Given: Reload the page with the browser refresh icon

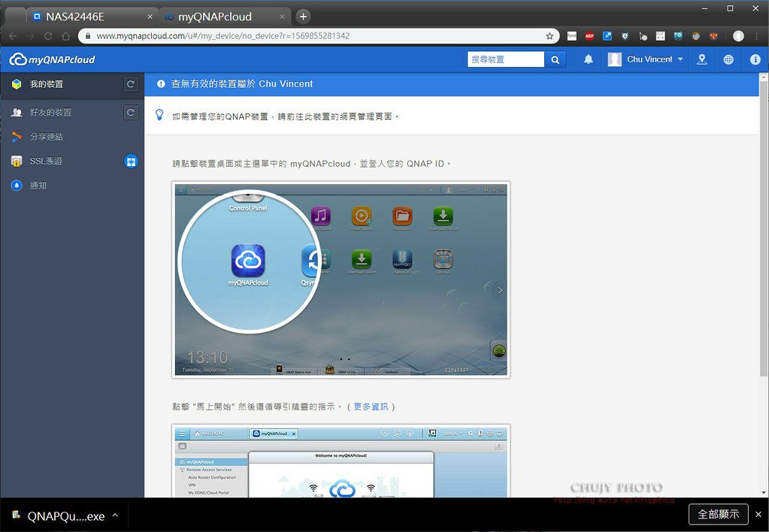Looking at the screenshot, I should (x=48, y=36).
